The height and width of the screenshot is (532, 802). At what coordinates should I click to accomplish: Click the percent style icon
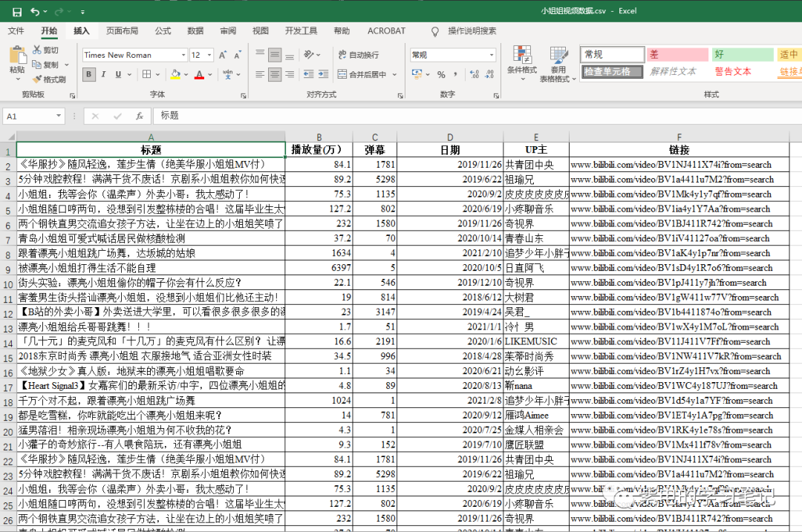pos(441,75)
